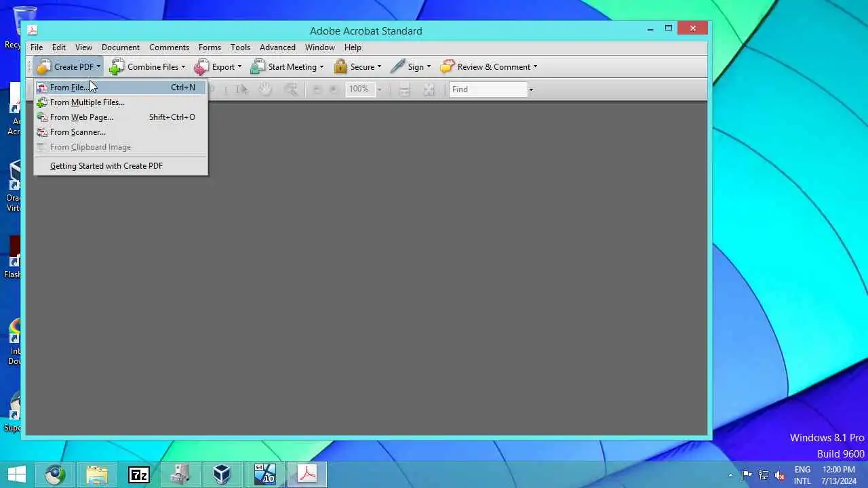Open the Document menu
Image resolution: width=868 pixels, height=488 pixels.
click(x=121, y=47)
